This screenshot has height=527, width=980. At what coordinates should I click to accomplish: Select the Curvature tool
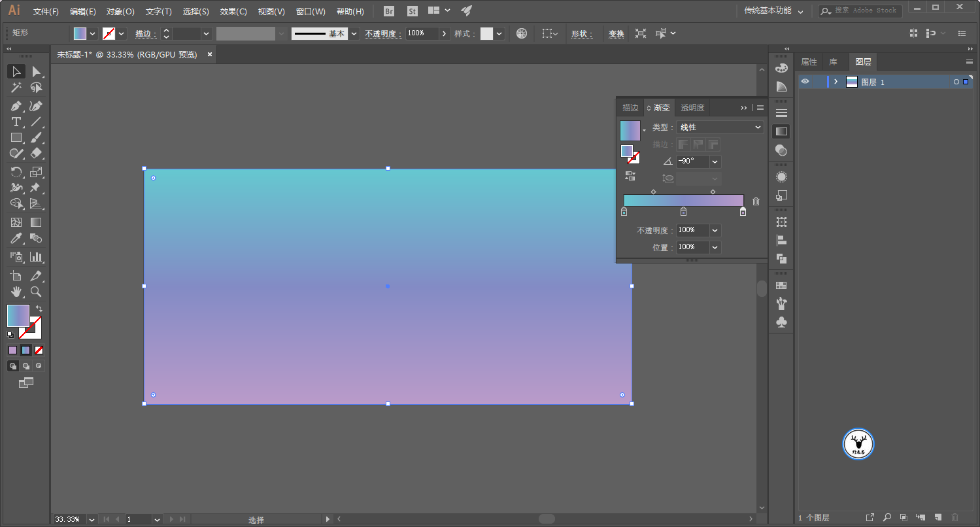click(37, 106)
